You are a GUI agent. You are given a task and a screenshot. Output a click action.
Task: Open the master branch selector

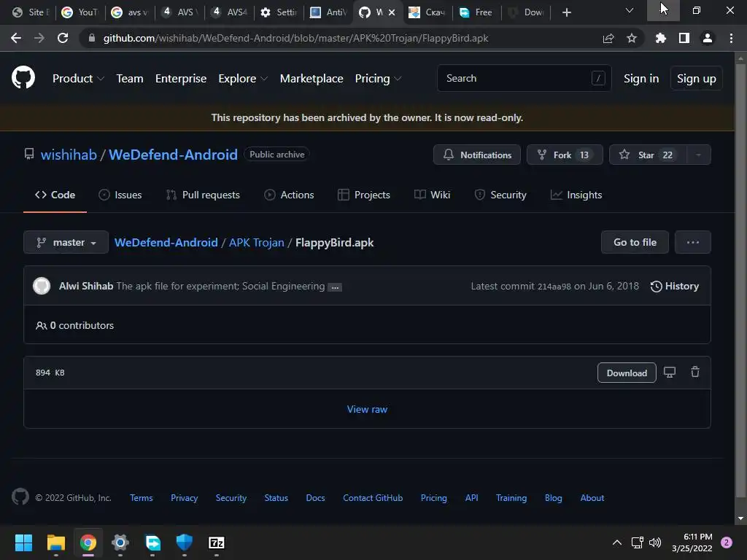(66, 242)
